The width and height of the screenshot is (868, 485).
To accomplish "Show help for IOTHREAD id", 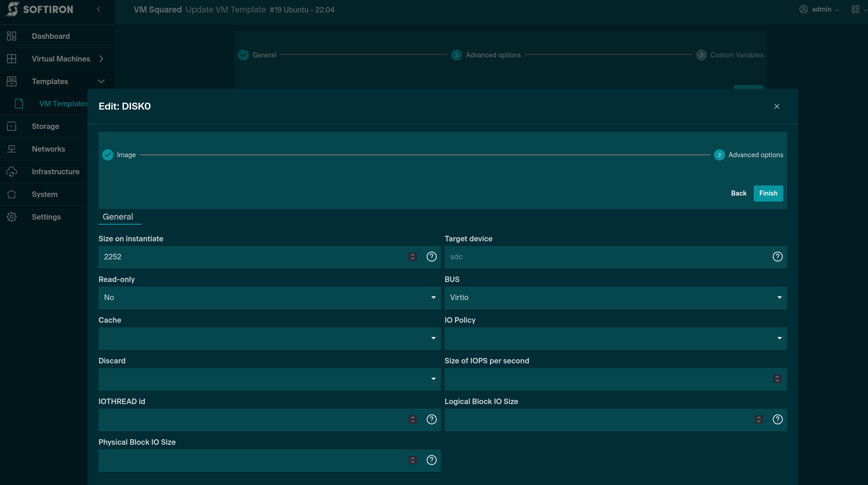I will click(431, 419).
